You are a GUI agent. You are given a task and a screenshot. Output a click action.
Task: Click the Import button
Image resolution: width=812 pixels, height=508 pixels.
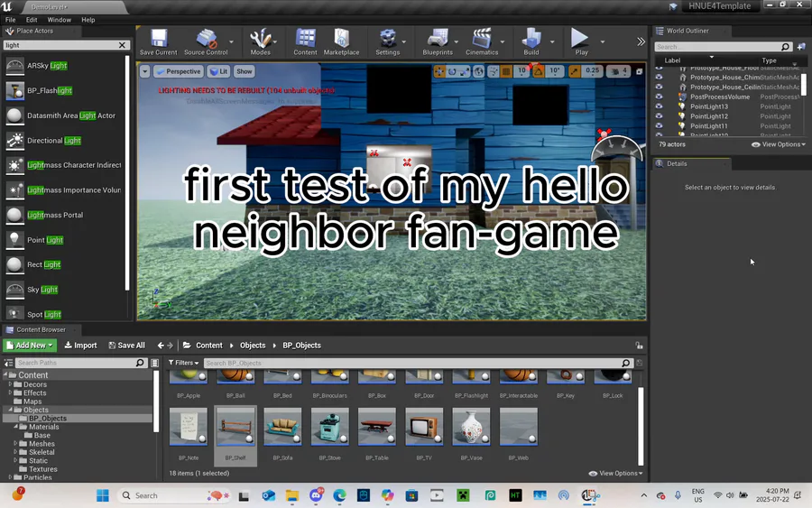coord(80,346)
